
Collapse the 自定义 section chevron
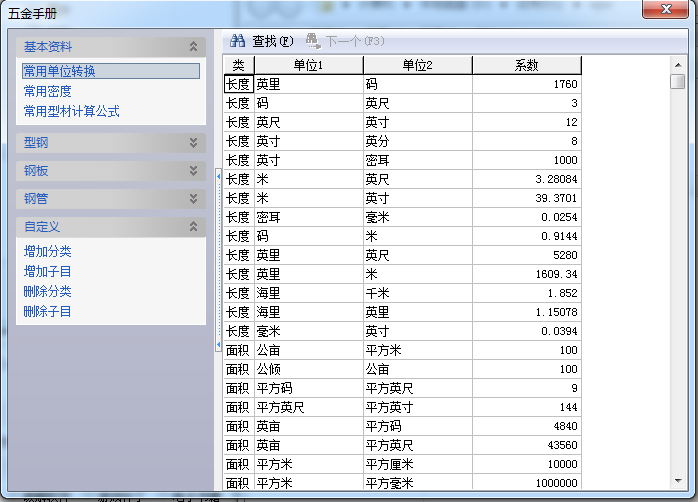pos(193,227)
